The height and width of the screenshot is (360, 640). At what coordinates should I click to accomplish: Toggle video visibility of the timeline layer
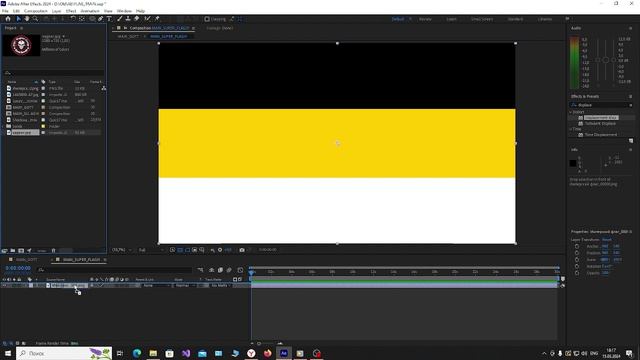[x=4, y=285]
